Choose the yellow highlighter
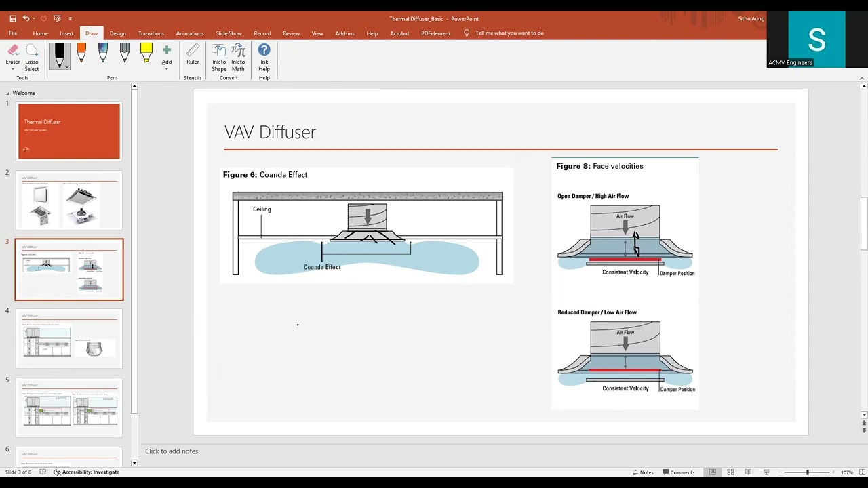The height and width of the screenshot is (488, 868). [x=146, y=54]
